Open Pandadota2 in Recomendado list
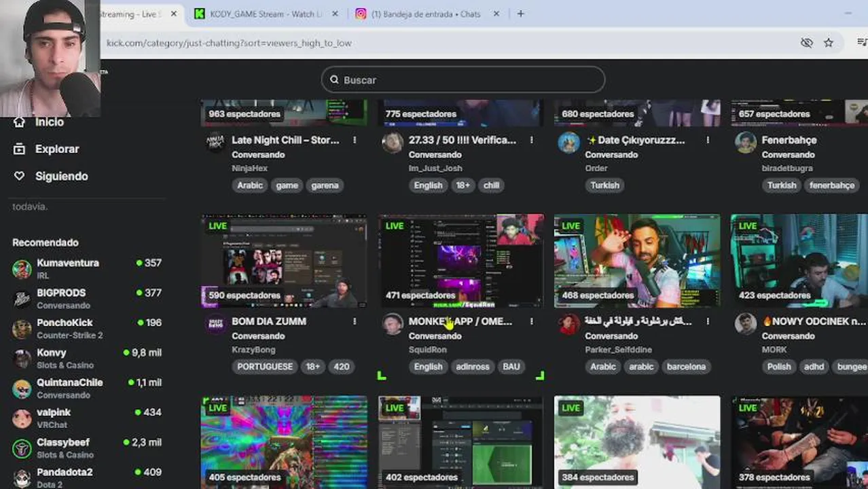The image size is (868, 489). (x=87, y=478)
